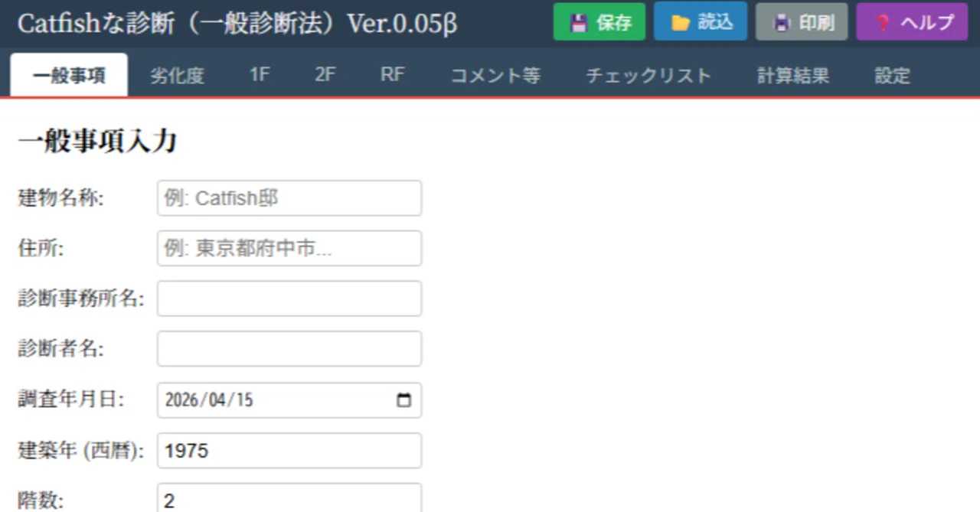Click the 診断事務所名: label

(x=80, y=298)
